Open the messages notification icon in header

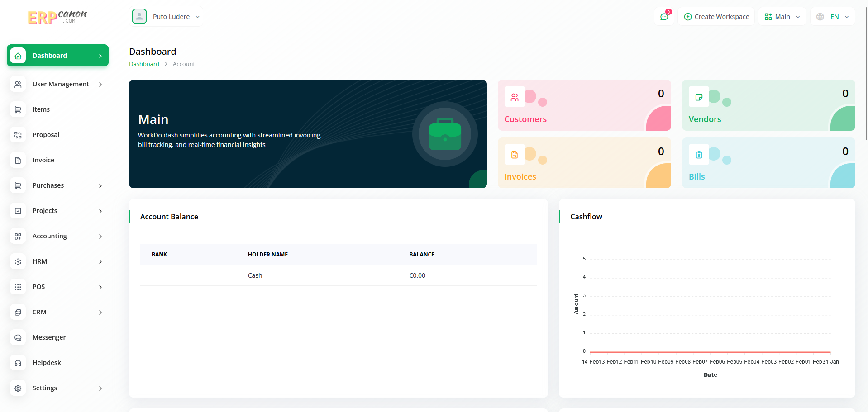pos(664,17)
